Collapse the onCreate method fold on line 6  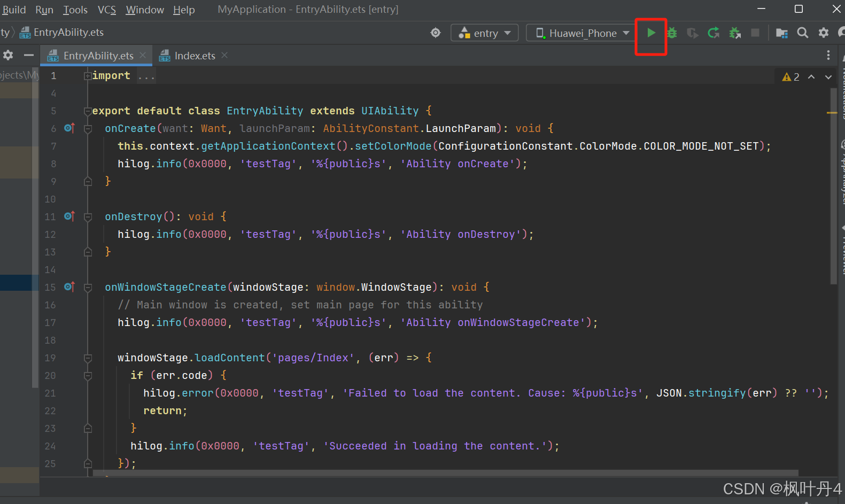click(x=88, y=129)
